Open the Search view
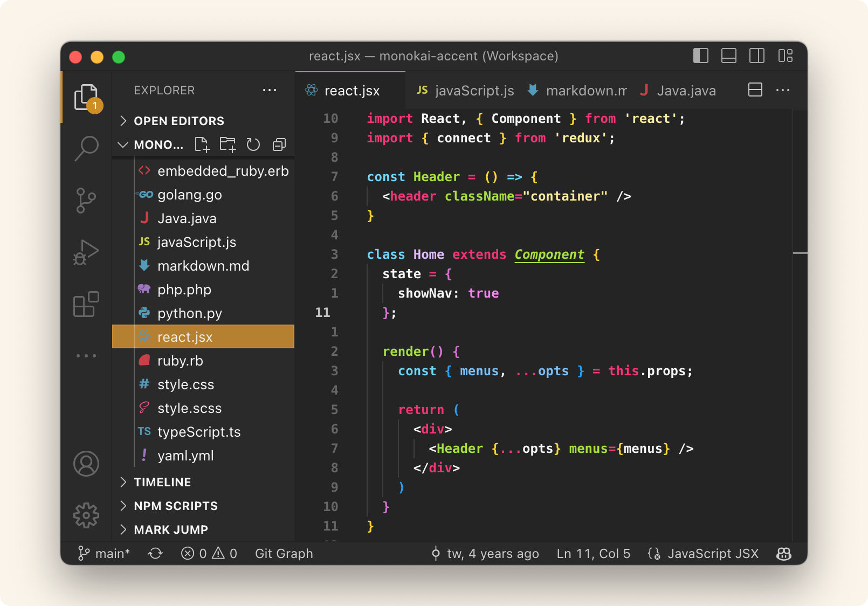868x606 pixels. pyautogui.click(x=86, y=148)
